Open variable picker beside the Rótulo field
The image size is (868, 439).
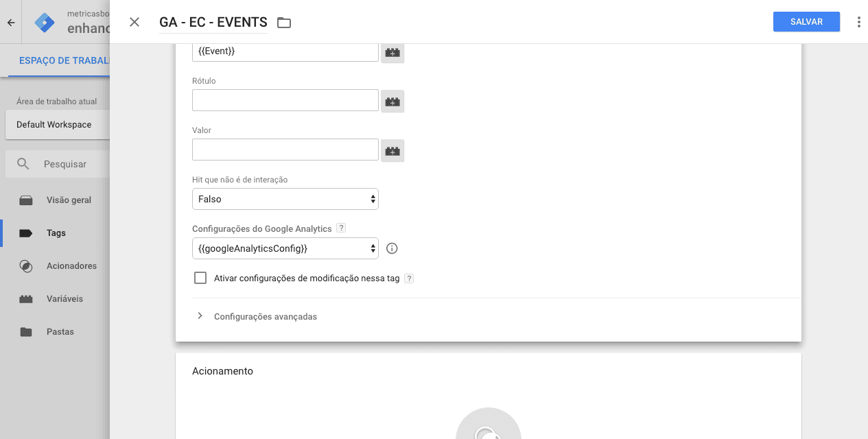(392, 101)
